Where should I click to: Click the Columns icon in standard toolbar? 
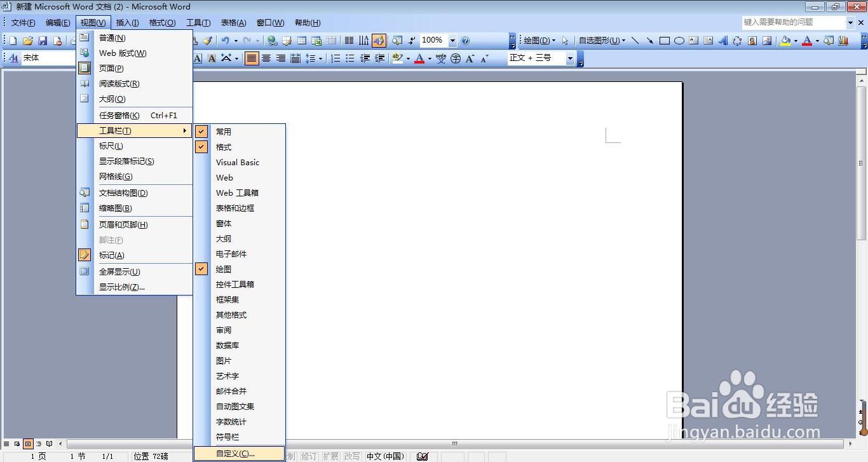tap(349, 41)
